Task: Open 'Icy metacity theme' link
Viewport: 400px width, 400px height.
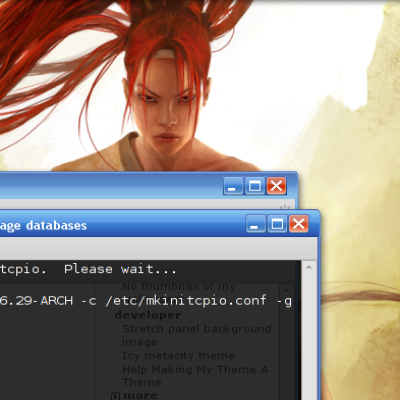Action: (x=178, y=356)
